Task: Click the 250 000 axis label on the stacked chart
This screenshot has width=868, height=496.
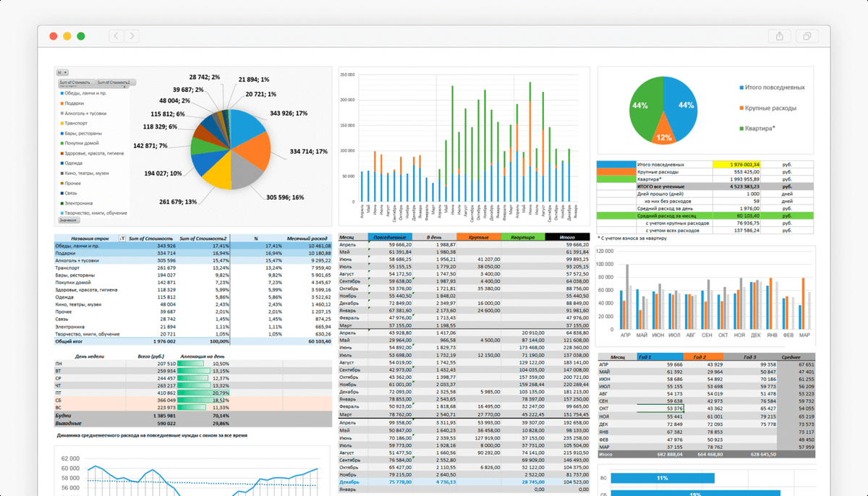Action: click(x=347, y=74)
